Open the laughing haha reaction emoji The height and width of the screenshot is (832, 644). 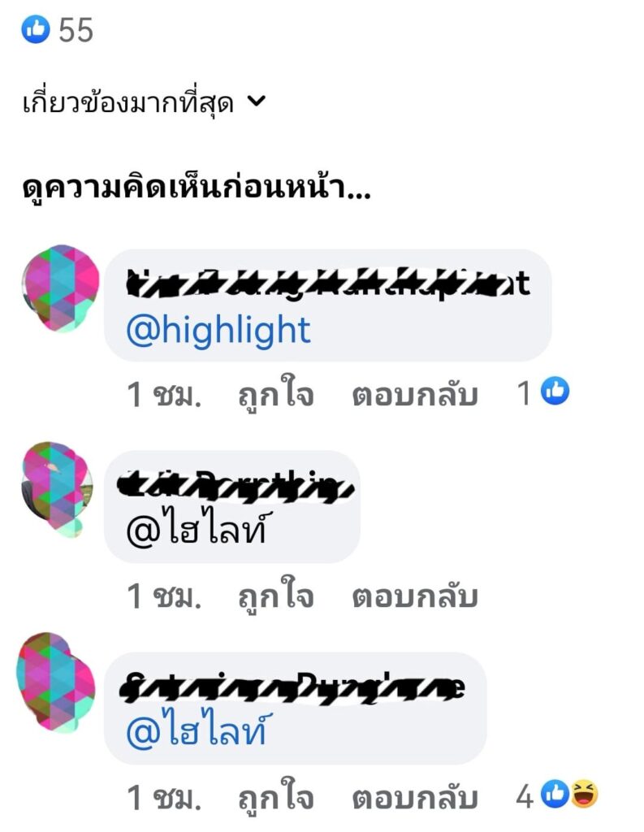point(584,795)
